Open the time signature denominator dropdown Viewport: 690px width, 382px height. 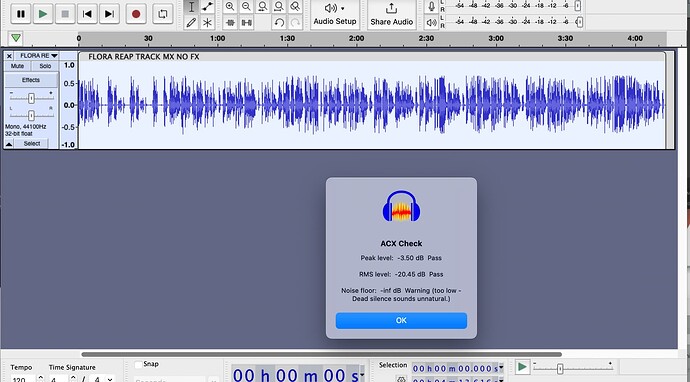[110, 379]
